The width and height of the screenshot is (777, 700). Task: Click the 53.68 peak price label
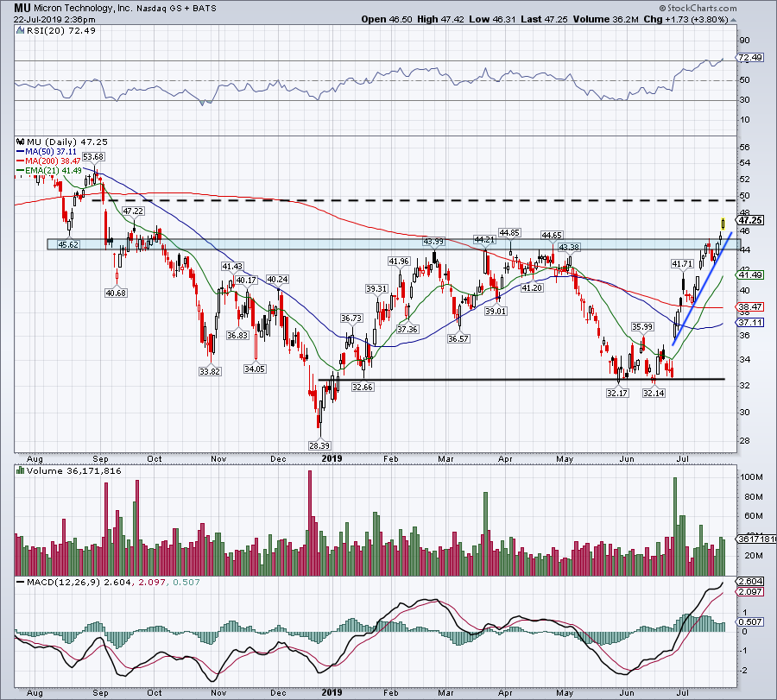click(93, 157)
